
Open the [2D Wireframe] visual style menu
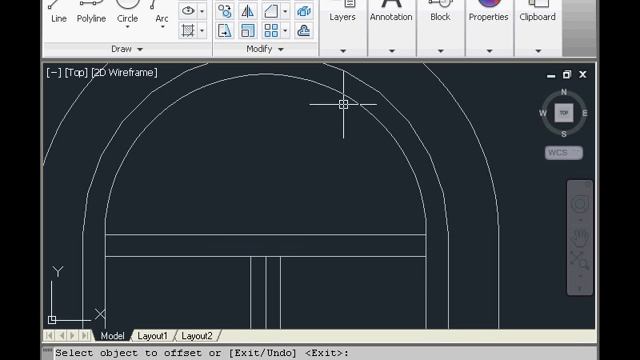point(124,73)
